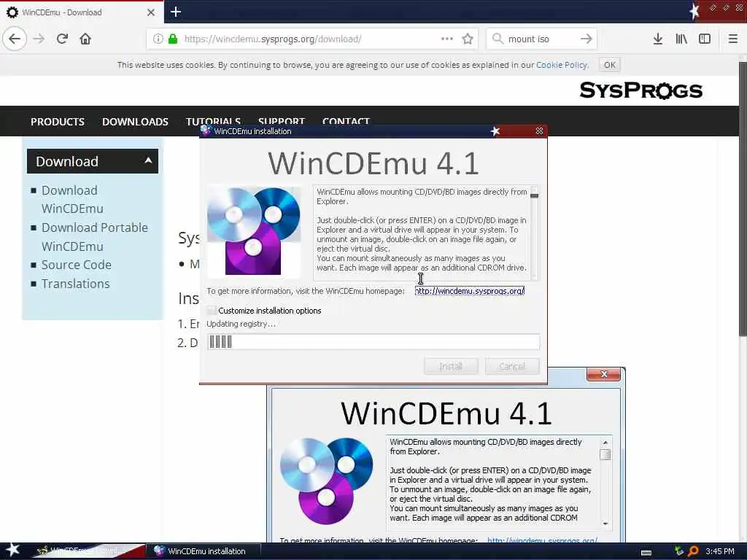Show site information via the info icon
This screenshot has width=747, height=560.
pos(158,39)
